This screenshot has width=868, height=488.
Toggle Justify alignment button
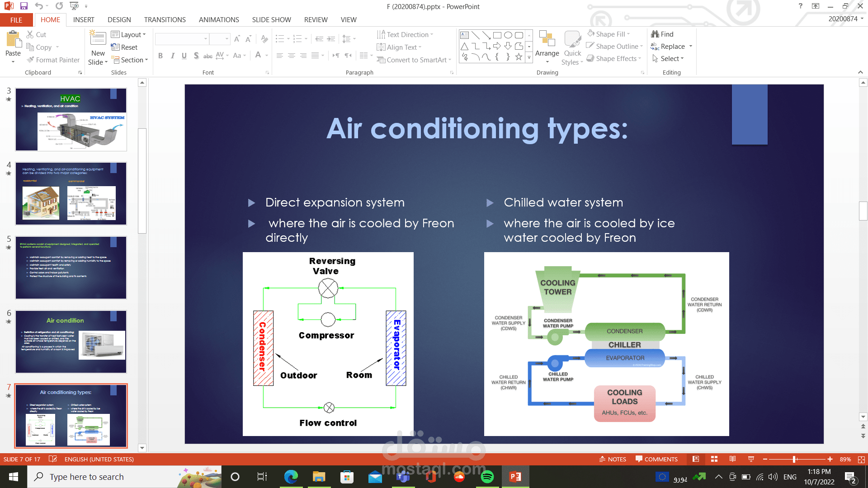tap(315, 56)
